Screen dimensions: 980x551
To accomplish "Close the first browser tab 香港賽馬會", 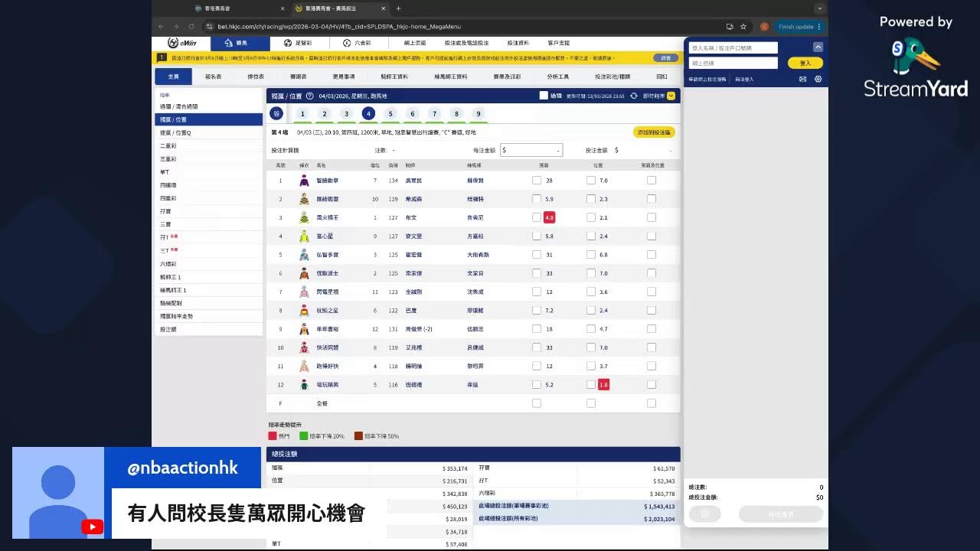I will [x=282, y=8].
